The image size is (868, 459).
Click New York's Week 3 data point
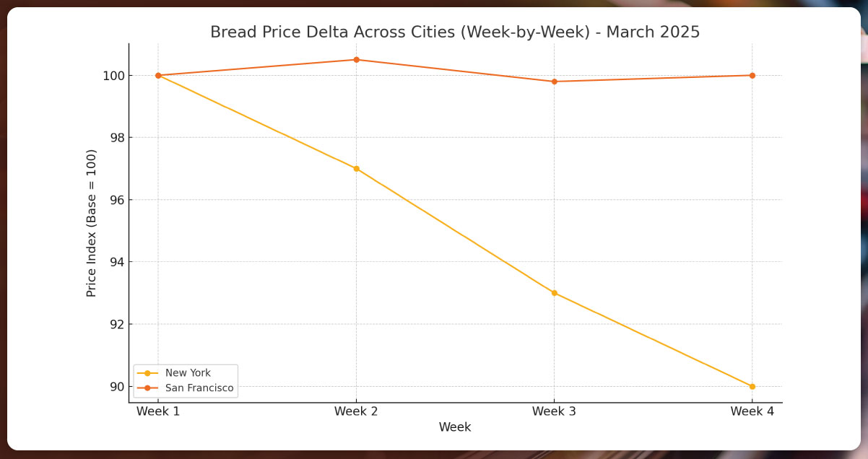coord(554,293)
